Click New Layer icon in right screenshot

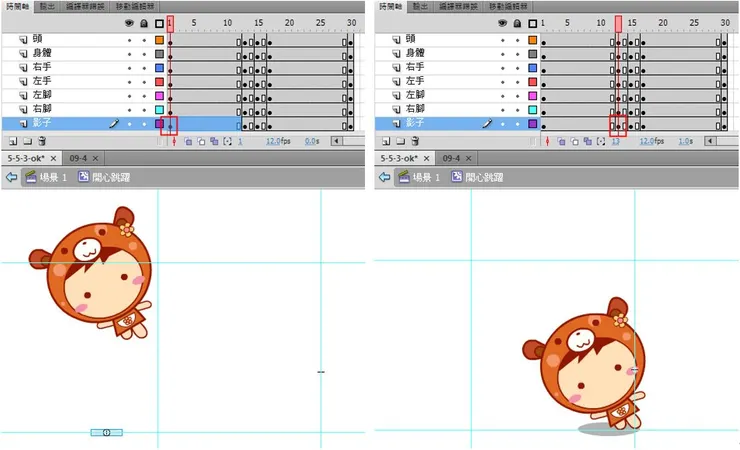pyautogui.click(x=386, y=141)
